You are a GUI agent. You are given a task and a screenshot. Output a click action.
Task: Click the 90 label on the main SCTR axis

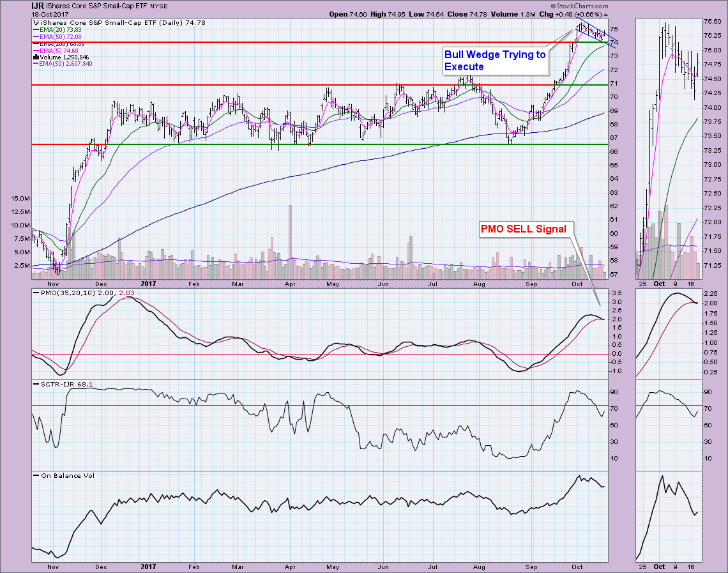tap(614, 392)
